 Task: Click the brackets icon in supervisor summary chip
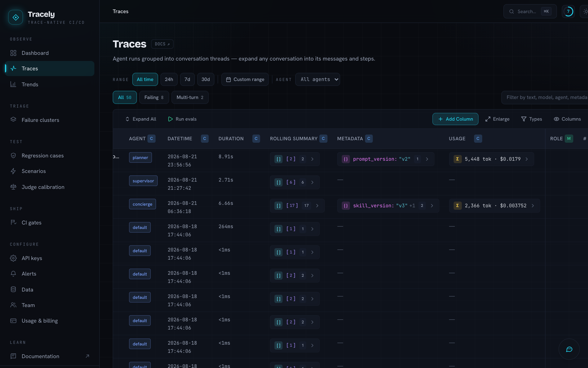coord(279,182)
